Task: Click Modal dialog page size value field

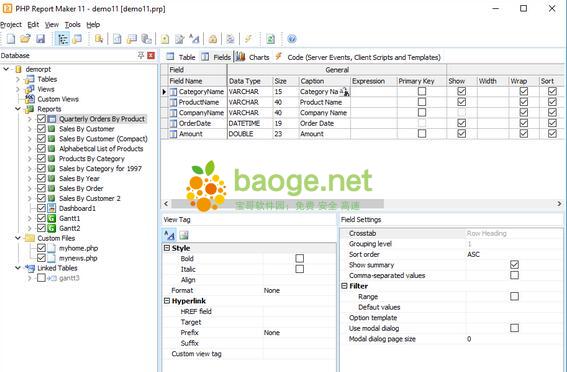Action: click(514, 339)
